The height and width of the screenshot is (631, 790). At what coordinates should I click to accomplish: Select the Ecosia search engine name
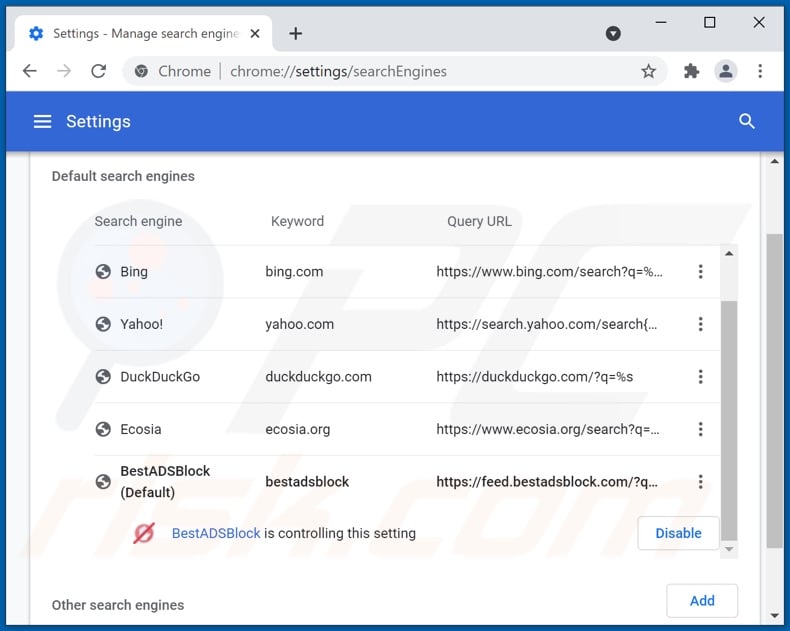(x=141, y=429)
